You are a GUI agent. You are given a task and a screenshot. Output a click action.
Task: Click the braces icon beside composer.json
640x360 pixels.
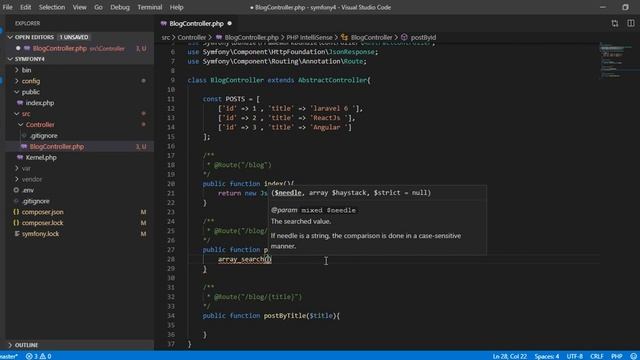(16, 212)
